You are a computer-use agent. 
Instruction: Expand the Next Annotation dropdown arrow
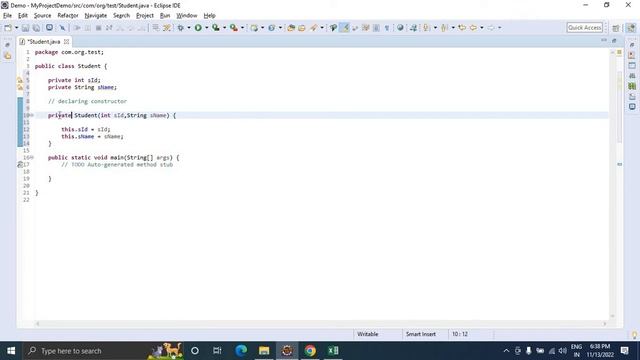point(435,28)
